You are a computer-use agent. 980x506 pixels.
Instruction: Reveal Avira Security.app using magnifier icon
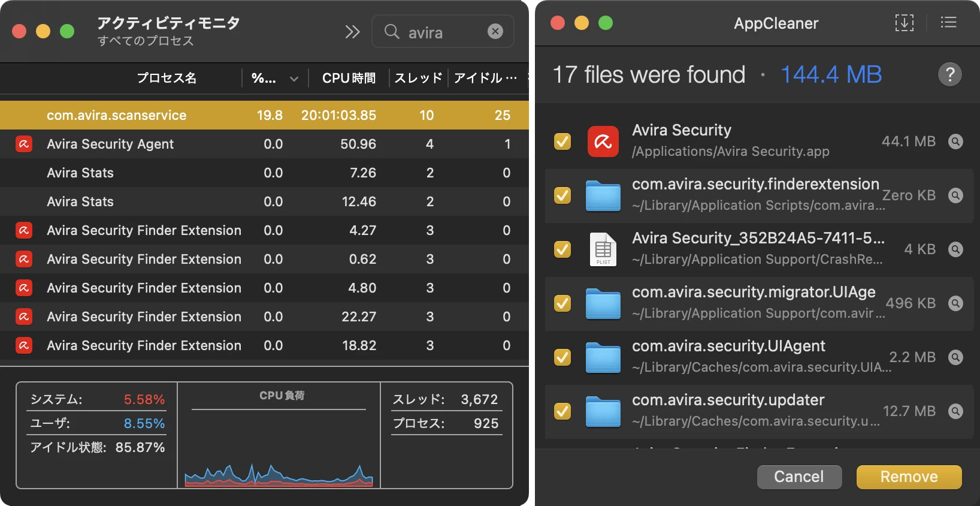pyautogui.click(x=955, y=141)
